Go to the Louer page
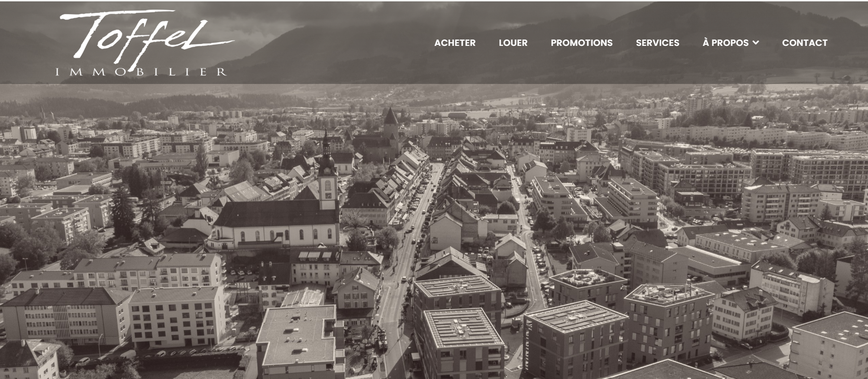 tap(513, 43)
